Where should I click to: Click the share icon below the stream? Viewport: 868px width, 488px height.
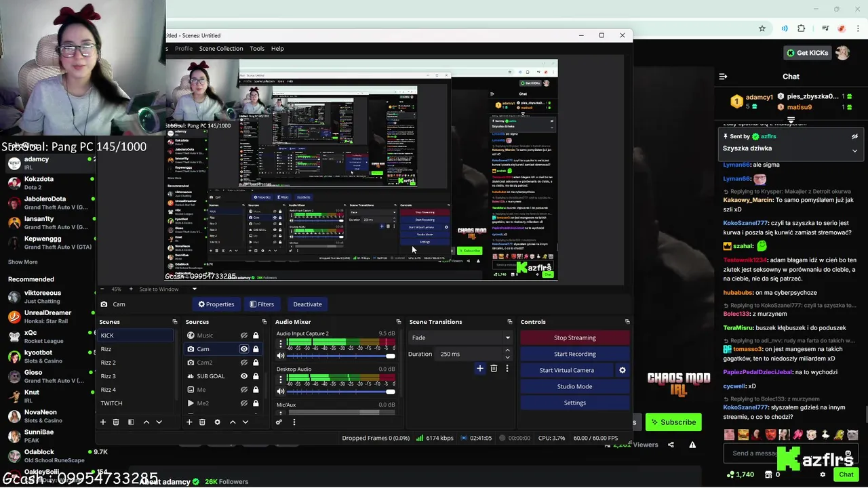[x=671, y=445]
